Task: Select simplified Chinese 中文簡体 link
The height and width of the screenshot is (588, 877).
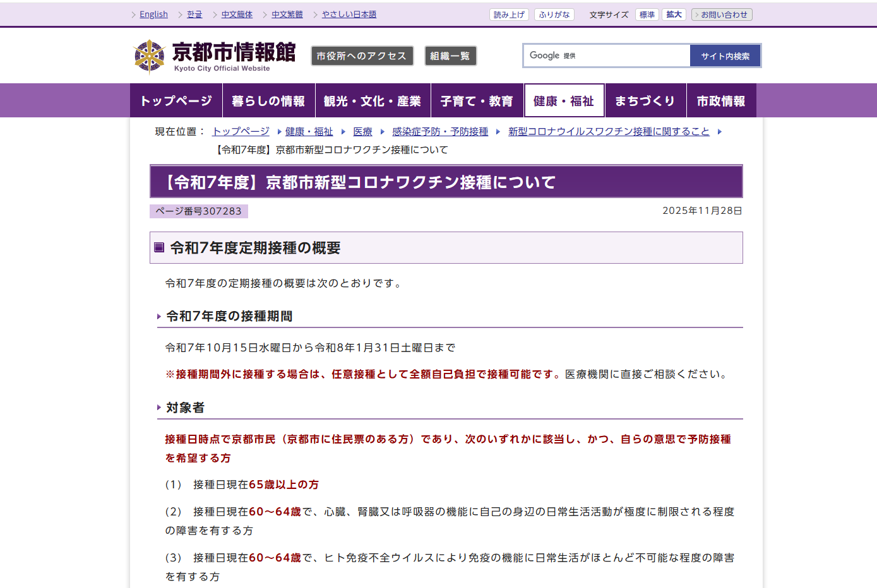Action: (x=237, y=15)
